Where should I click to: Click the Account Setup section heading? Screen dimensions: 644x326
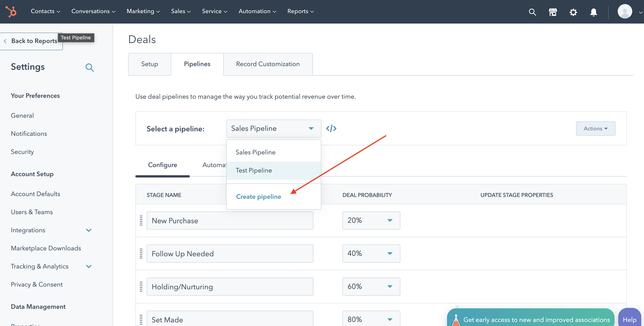(x=32, y=174)
